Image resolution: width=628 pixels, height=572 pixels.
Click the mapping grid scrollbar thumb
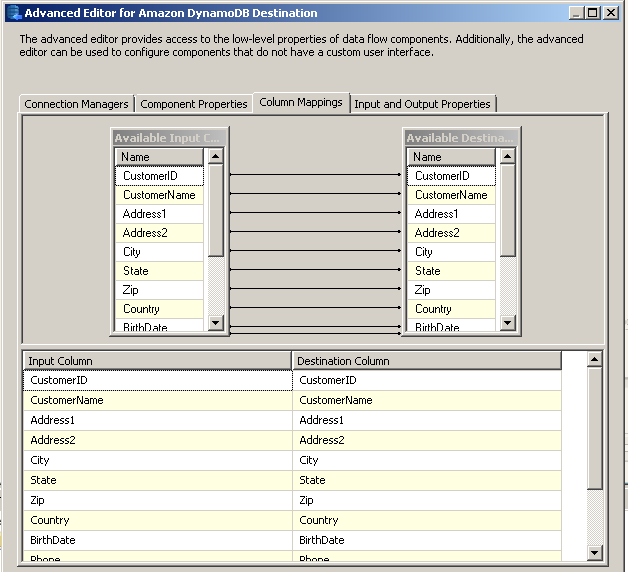tap(594, 428)
